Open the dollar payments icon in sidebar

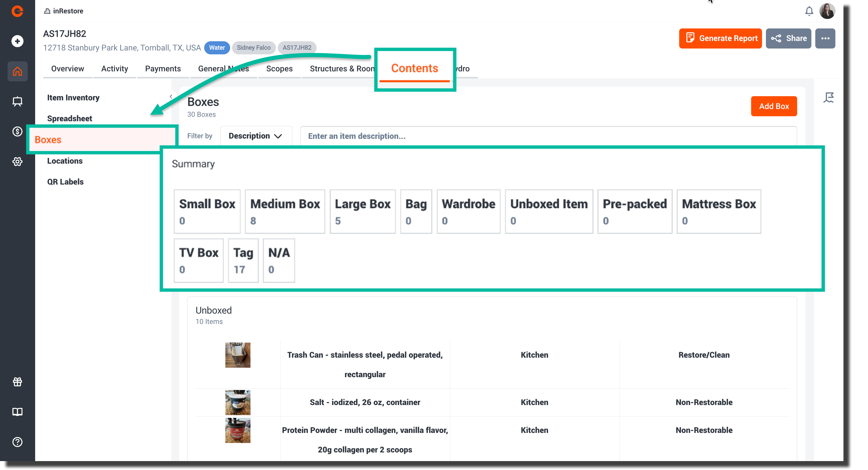pyautogui.click(x=17, y=131)
